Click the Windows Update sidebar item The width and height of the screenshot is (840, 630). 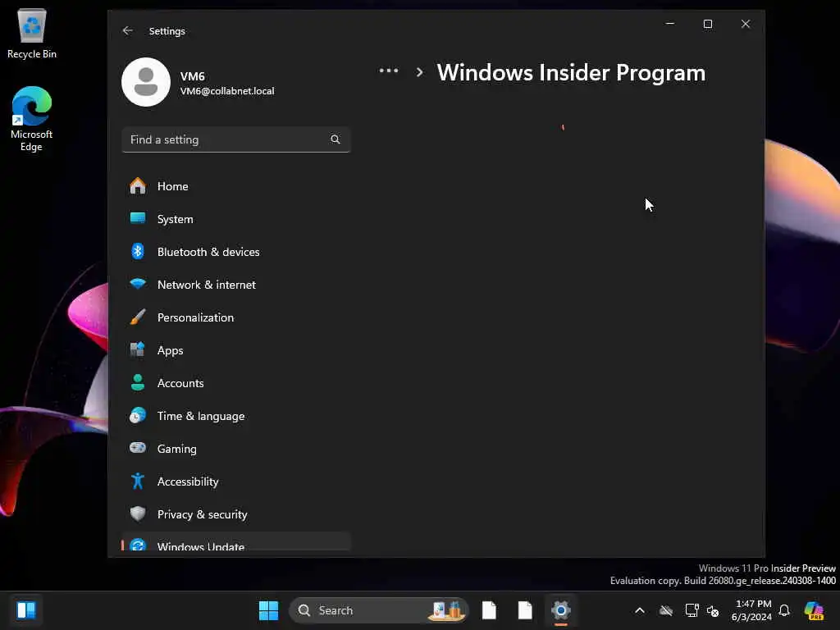(x=235, y=541)
